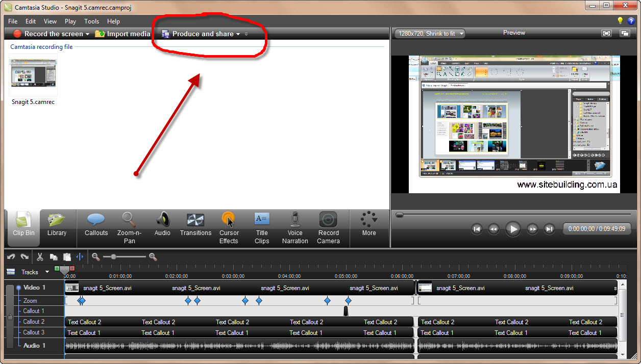Click the red selection end marker
Viewport: 641px width, 364px height.
click(x=72, y=268)
